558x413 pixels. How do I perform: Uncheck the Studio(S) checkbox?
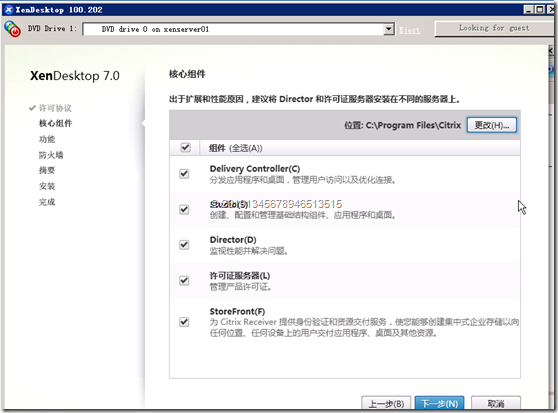[x=184, y=210]
